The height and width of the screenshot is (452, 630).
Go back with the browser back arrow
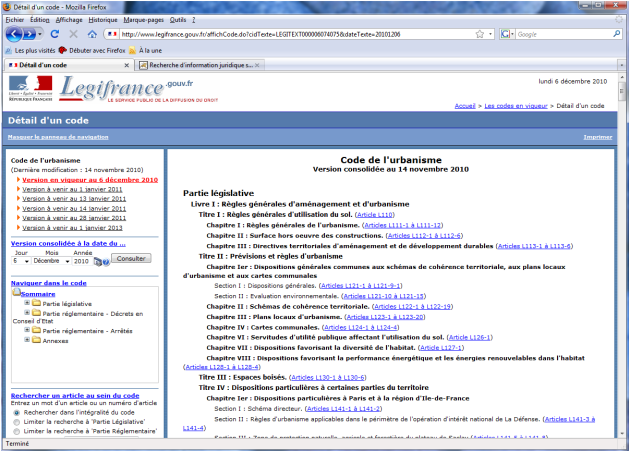pyautogui.click(x=14, y=34)
